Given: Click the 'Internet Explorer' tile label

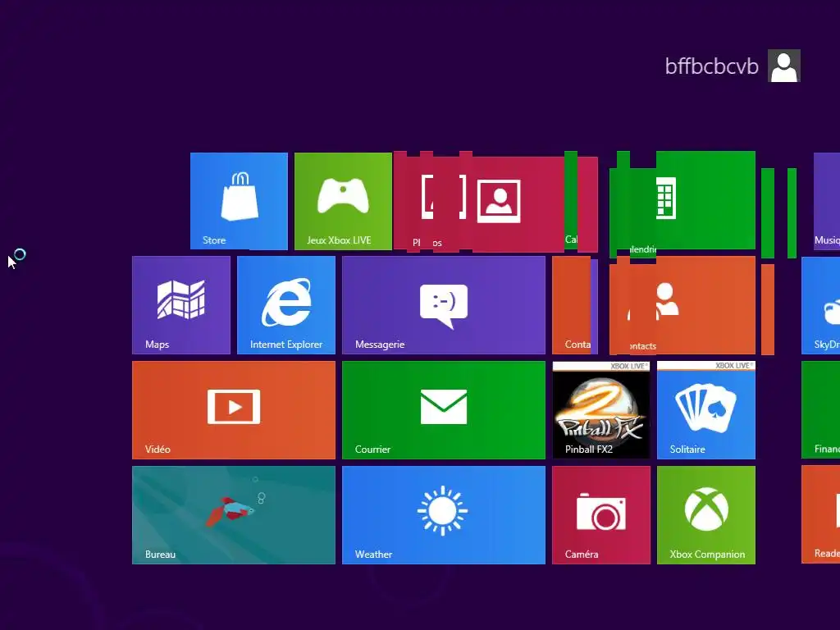Looking at the screenshot, I should point(286,345).
